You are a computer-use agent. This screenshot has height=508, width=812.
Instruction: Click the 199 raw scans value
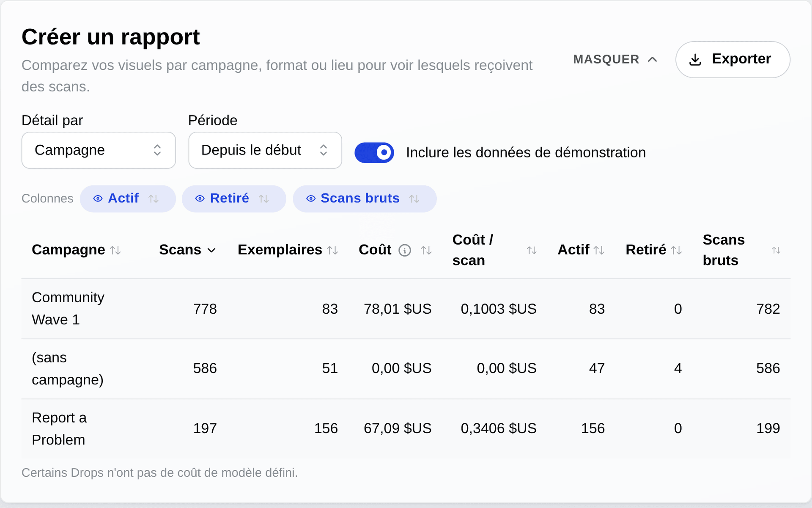coord(768,428)
